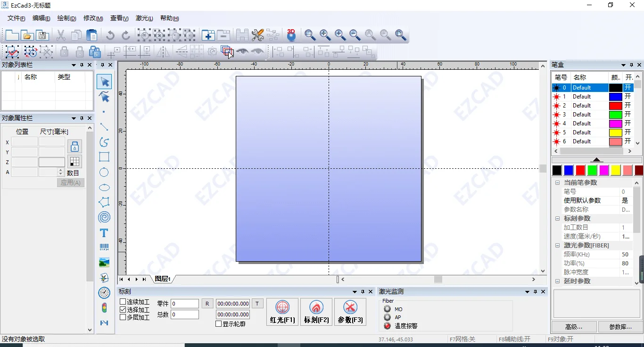Click the Undo arrow in the toolbar

click(x=110, y=35)
